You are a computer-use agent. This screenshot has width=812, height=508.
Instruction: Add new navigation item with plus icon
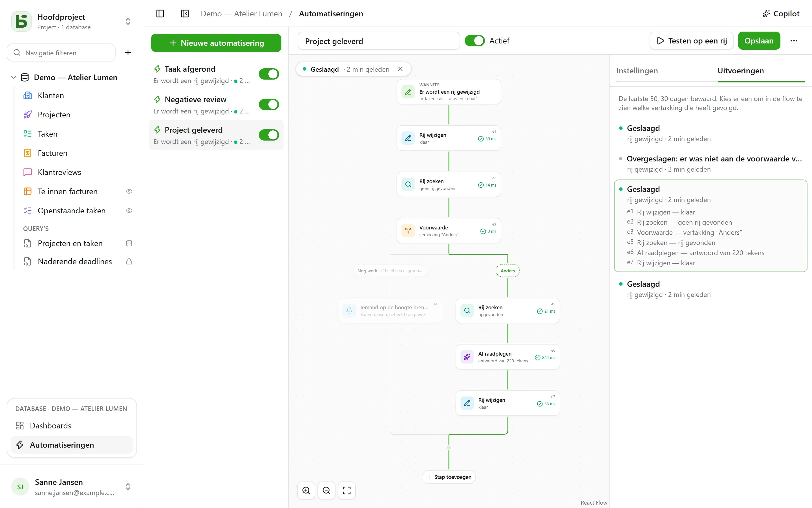tap(128, 52)
